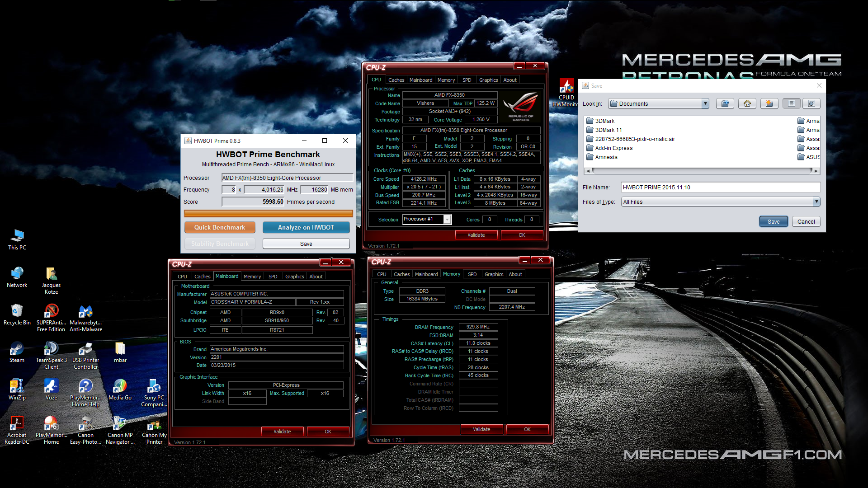868x488 pixels.
Task: Click Save button in HWBOT Prime window
Action: [x=306, y=244]
